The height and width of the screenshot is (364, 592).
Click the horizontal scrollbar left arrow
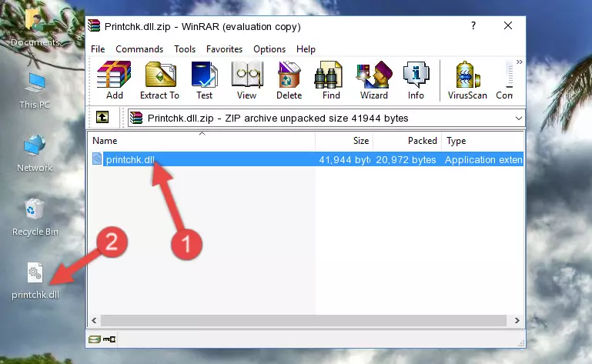click(94, 321)
